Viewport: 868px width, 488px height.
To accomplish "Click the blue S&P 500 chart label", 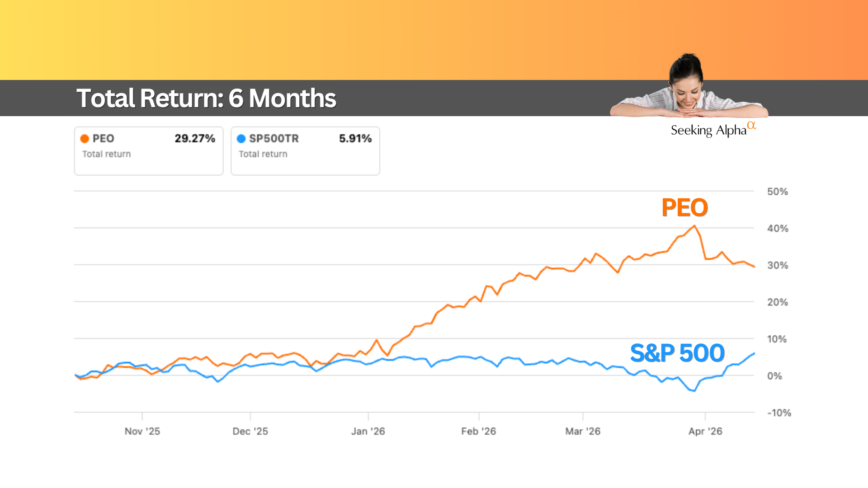I will tap(677, 353).
